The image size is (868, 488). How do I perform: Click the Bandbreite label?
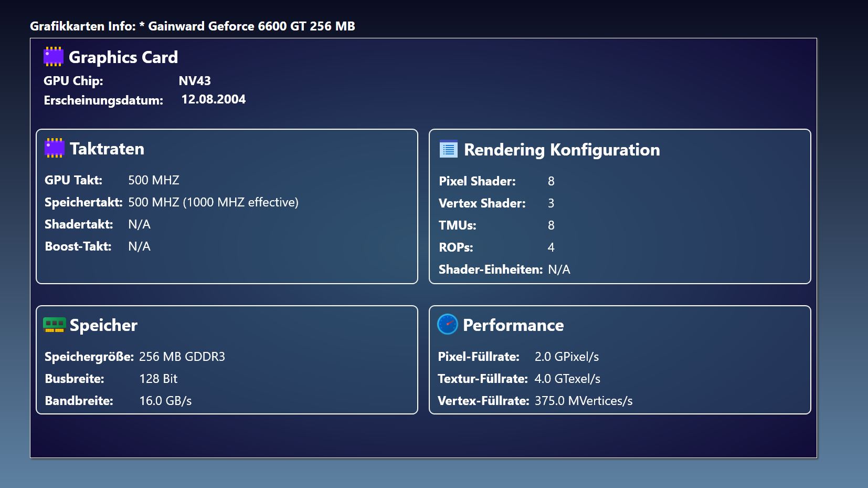pos(79,401)
